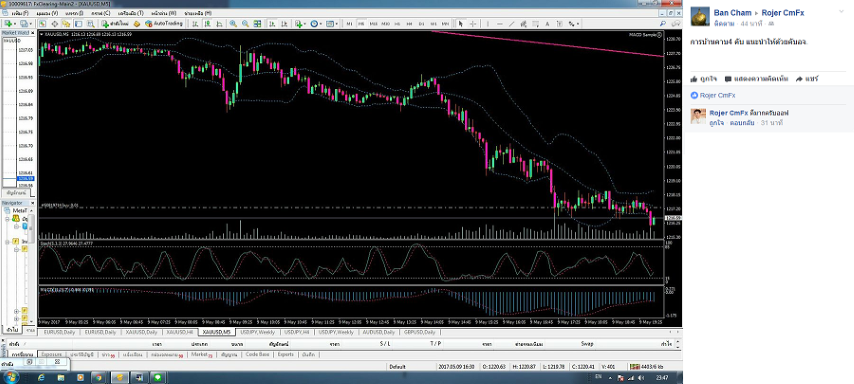This screenshot has width=854, height=384.
Task: Toggle the H4 timeframe button
Action: 410,24
